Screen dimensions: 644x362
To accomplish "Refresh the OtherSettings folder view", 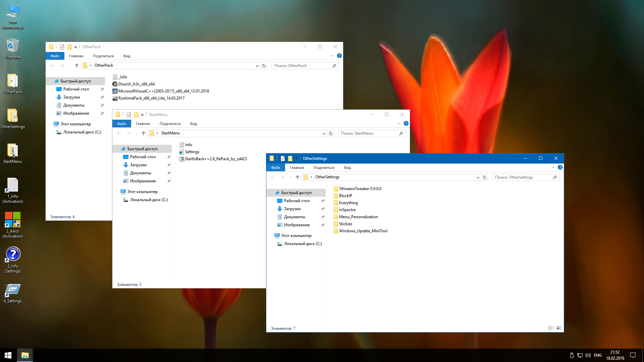I will [484, 177].
